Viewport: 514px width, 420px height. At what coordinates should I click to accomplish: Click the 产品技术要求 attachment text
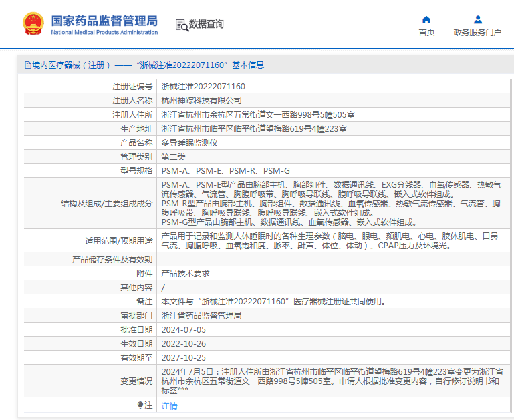pos(186,274)
